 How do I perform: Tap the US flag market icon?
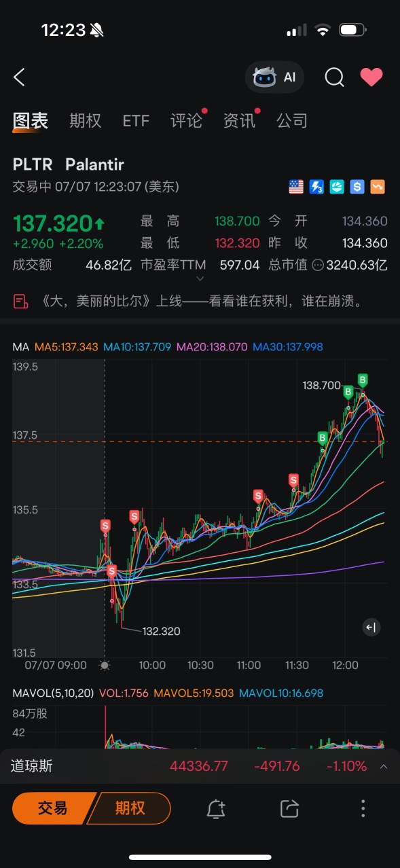click(x=296, y=187)
